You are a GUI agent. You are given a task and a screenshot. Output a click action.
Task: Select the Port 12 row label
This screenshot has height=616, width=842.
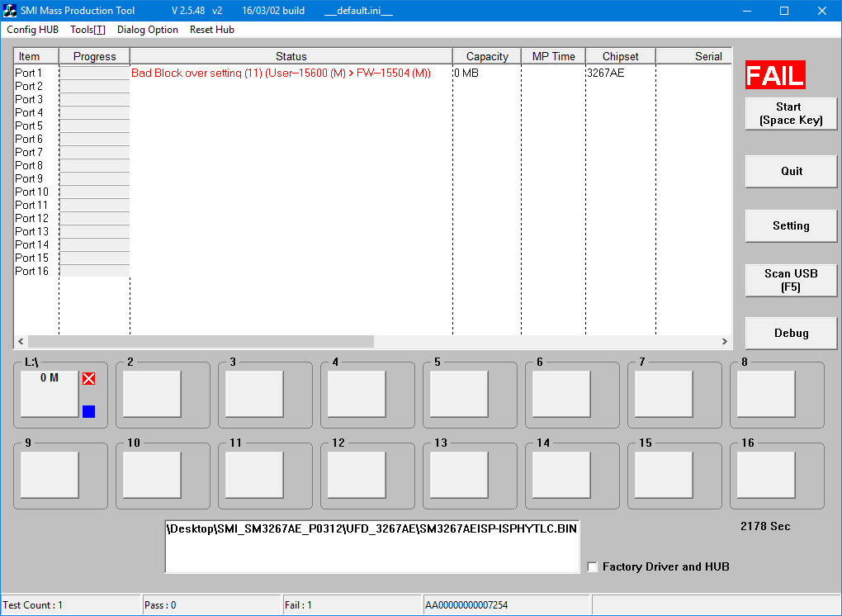(31, 219)
